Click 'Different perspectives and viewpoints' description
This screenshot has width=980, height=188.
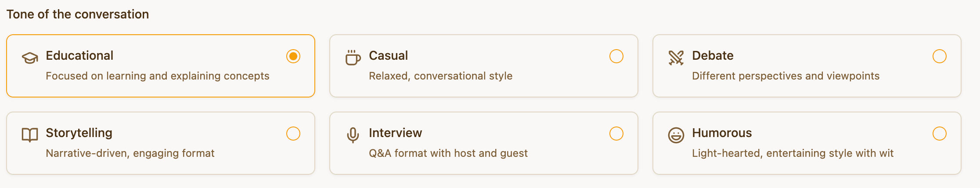pyautogui.click(x=785, y=76)
